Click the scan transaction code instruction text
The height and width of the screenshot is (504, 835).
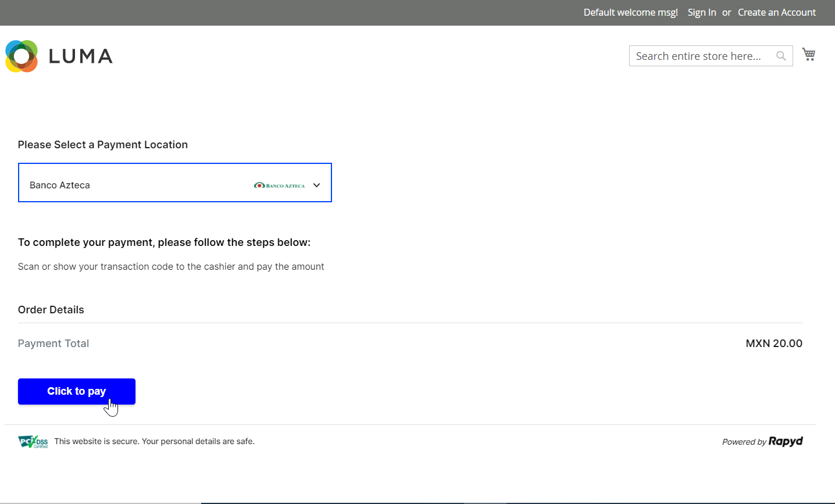point(171,267)
